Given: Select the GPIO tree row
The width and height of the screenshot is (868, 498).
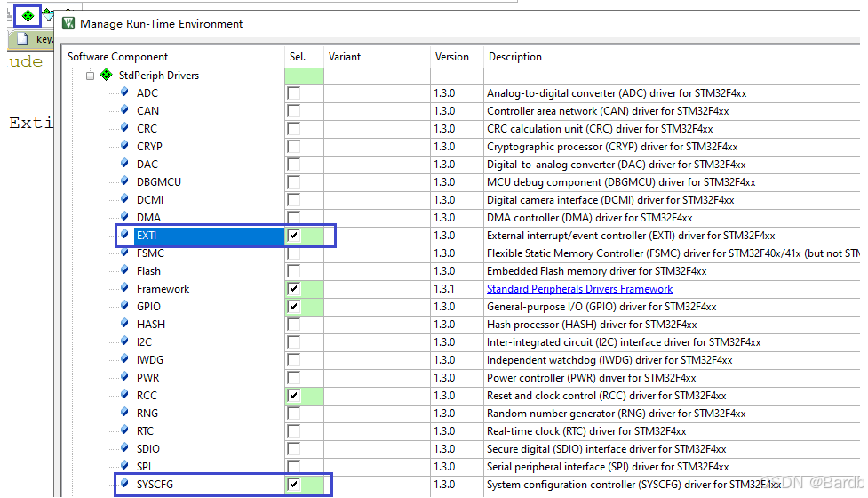Looking at the screenshot, I should click(149, 306).
